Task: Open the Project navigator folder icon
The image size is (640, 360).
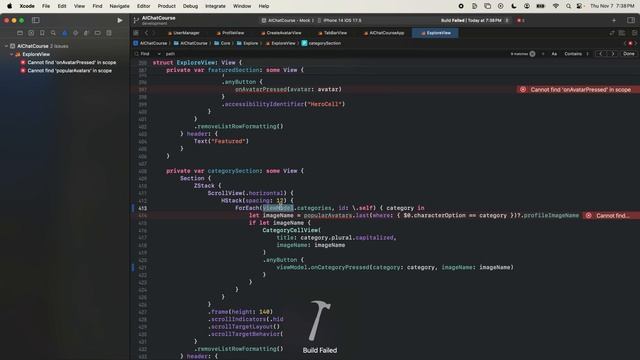Action: (x=20, y=33)
